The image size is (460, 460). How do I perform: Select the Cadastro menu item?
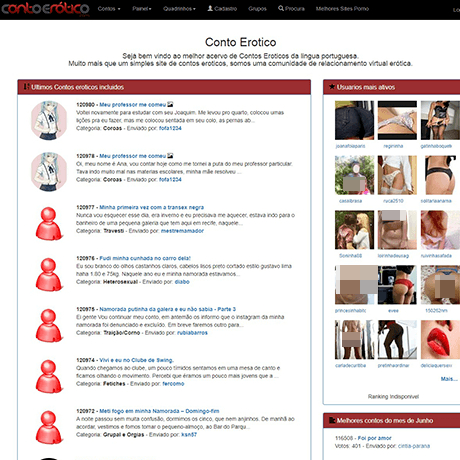pos(222,9)
